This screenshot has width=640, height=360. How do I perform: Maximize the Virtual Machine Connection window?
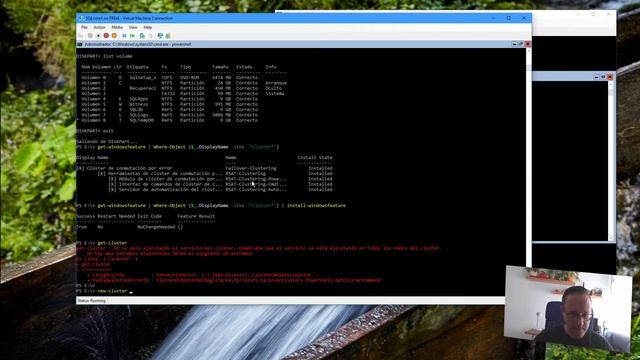(509, 18)
